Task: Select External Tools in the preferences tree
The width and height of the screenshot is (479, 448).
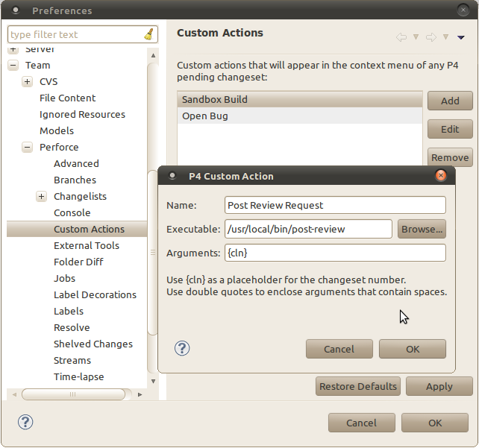Action: (86, 245)
